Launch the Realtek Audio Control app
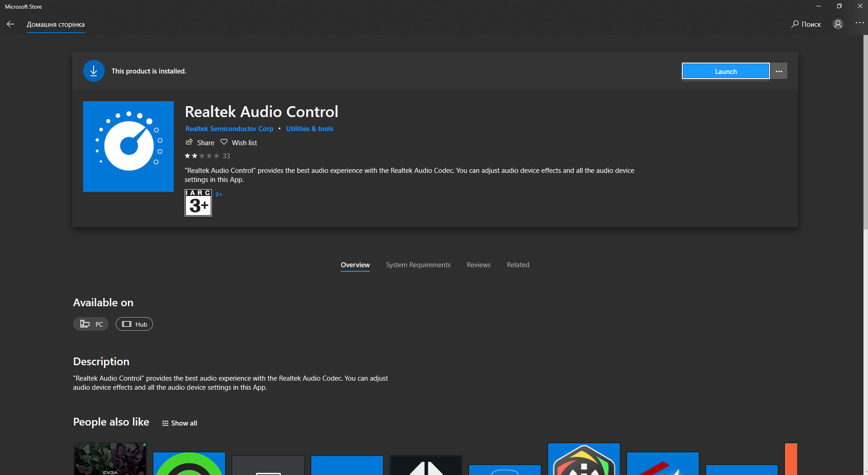Screen dimensions: 868x475 tap(726, 71)
